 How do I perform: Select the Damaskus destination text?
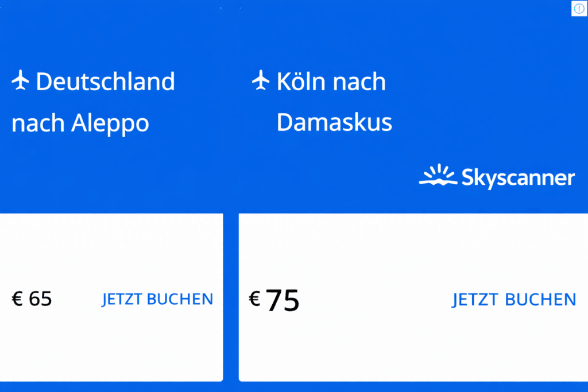coord(334,122)
